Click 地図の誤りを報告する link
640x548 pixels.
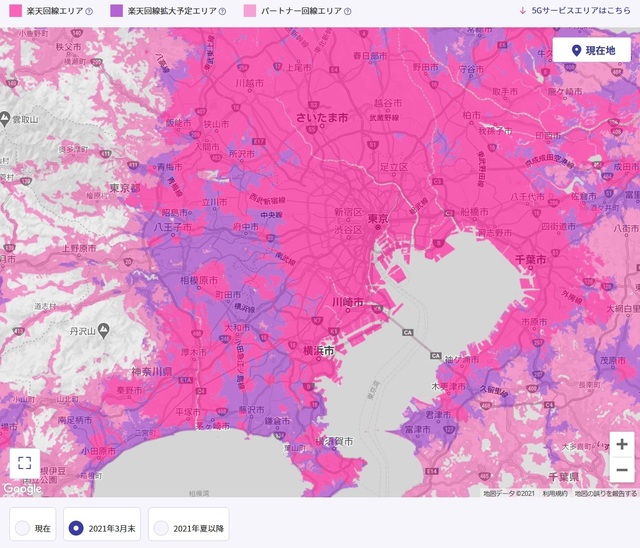(605, 493)
